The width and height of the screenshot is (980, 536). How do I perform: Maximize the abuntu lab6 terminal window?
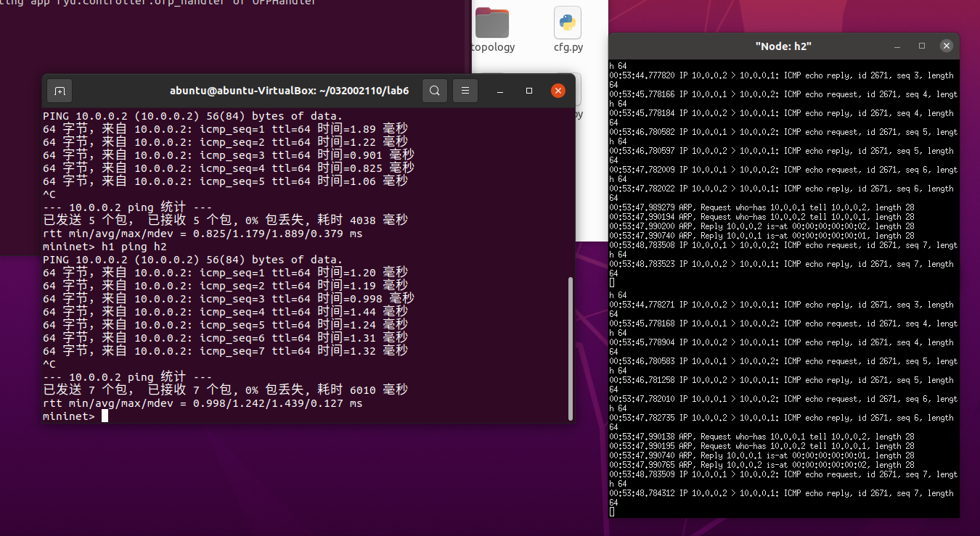pyautogui.click(x=529, y=91)
